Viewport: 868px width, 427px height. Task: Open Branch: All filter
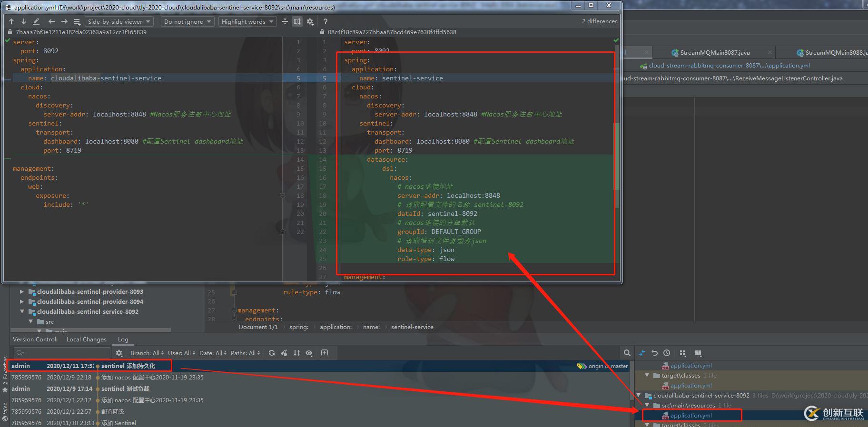coord(147,353)
